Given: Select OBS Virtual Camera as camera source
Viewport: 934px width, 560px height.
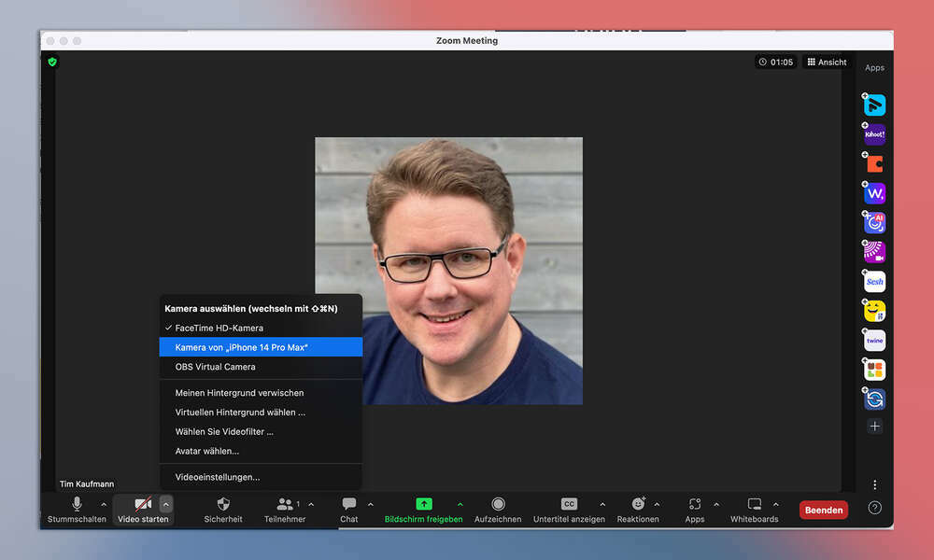Looking at the screenshot, I should click(x=214, y=366).
